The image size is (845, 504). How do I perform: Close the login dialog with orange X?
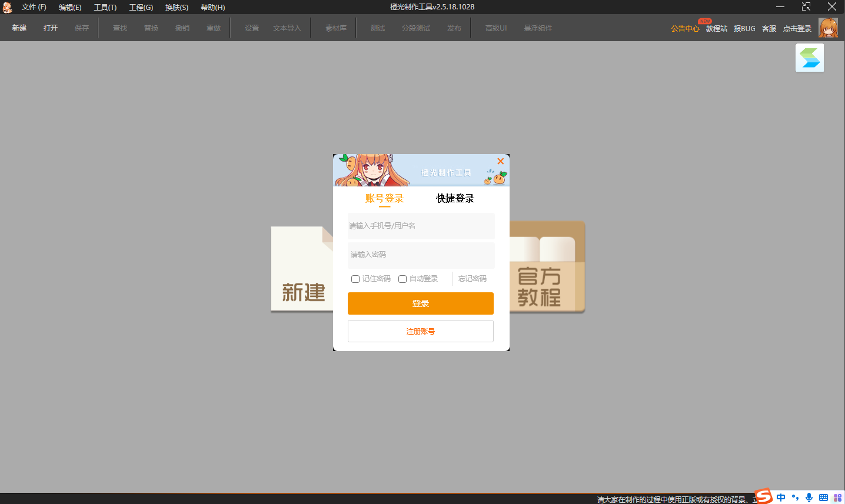click(x=500, y=161)
